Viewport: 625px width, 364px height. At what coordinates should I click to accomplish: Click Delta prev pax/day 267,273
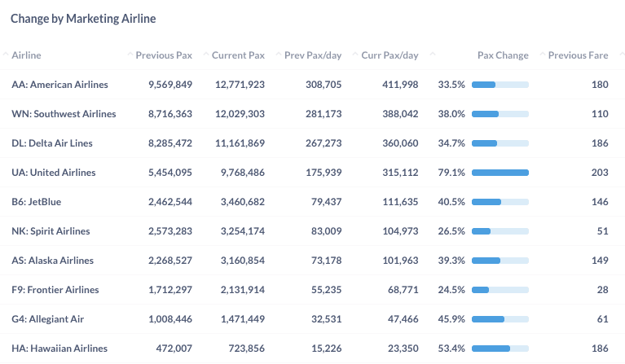(324, 143)
